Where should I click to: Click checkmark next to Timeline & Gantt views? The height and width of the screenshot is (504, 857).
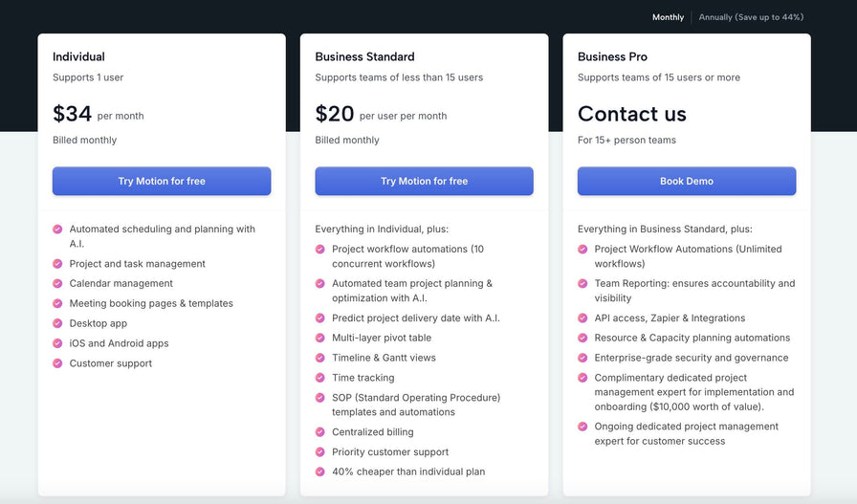click(320, 358)
